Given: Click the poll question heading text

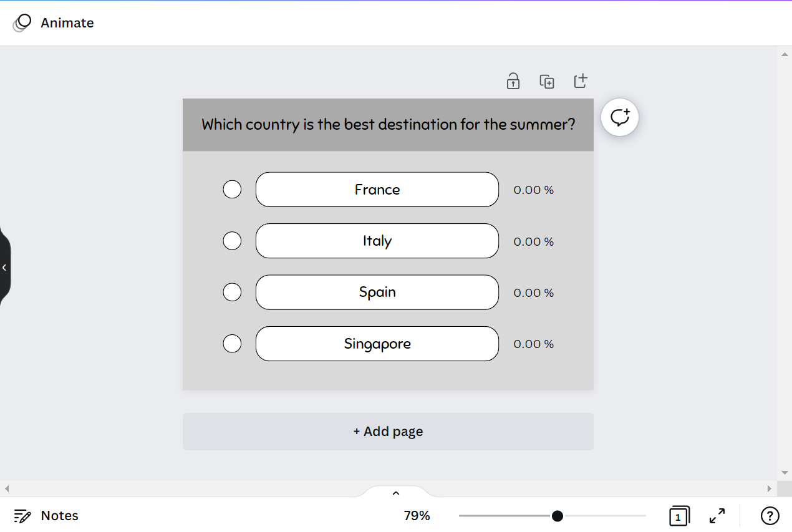Looking at the screenshot, I should pos(388,124).
